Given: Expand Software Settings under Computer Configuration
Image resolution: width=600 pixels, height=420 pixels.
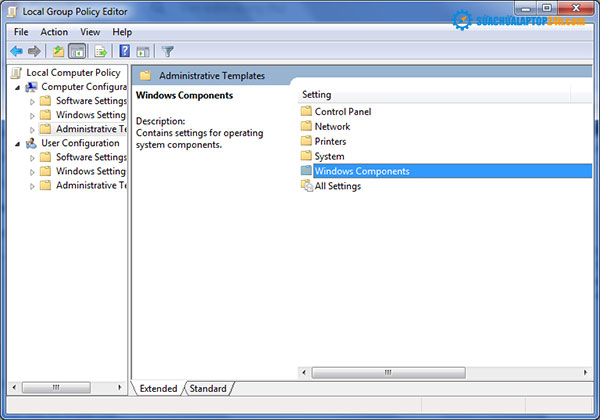Looking at the screenshot, I should pos(32,102).
